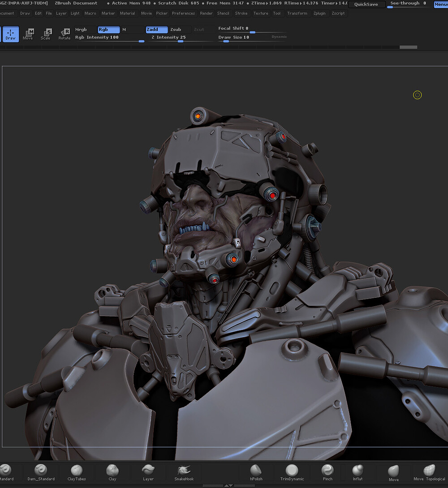This screenshot has height=488, width=448.
Task: Click the Active Mem 948 status text
Action: click(131, 3)
